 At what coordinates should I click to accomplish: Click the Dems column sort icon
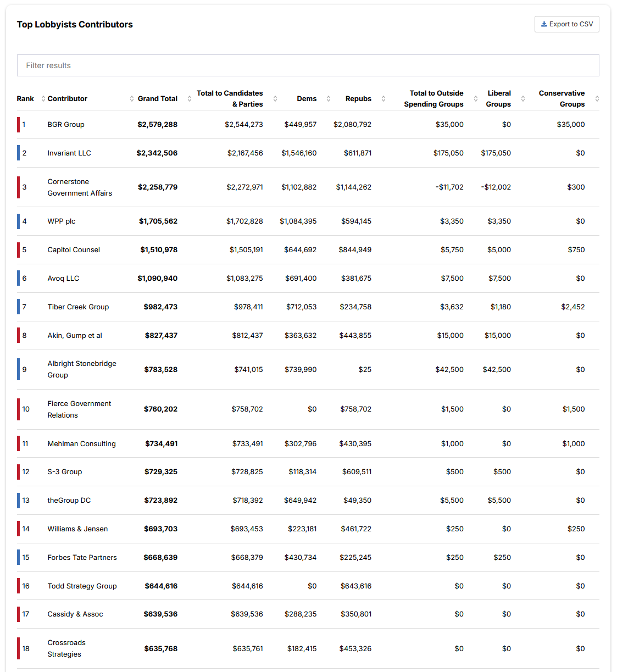[x=329, y=99]
